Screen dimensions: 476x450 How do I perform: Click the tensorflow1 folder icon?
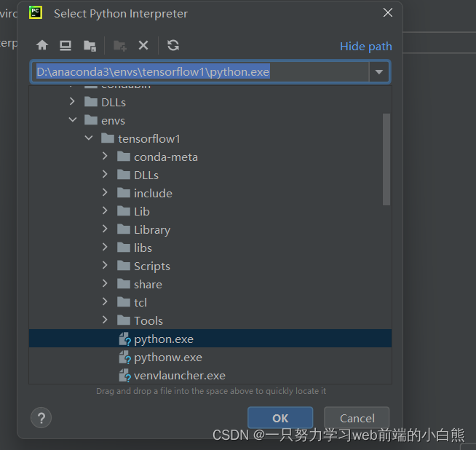coord(108,138)
